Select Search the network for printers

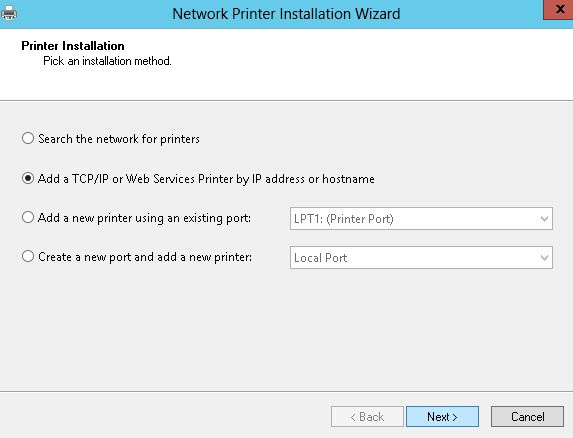pos(28,138)
